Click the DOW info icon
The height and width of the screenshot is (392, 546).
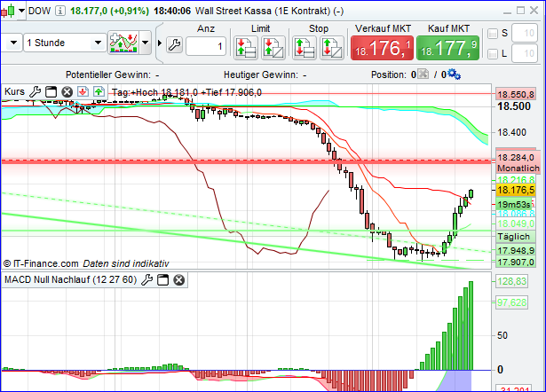click(60, 11)
